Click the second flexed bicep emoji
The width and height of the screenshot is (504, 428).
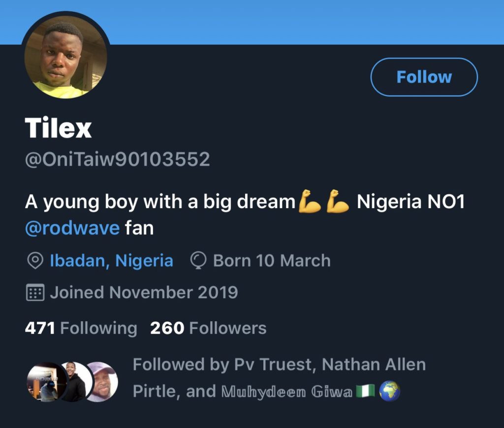click(338, 202)
